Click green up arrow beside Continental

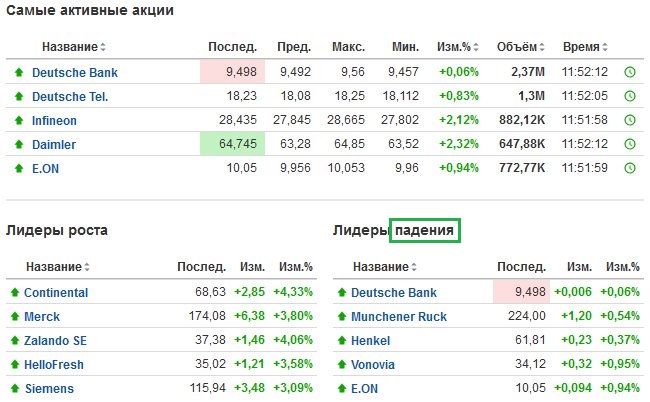(x=15, y=293)
